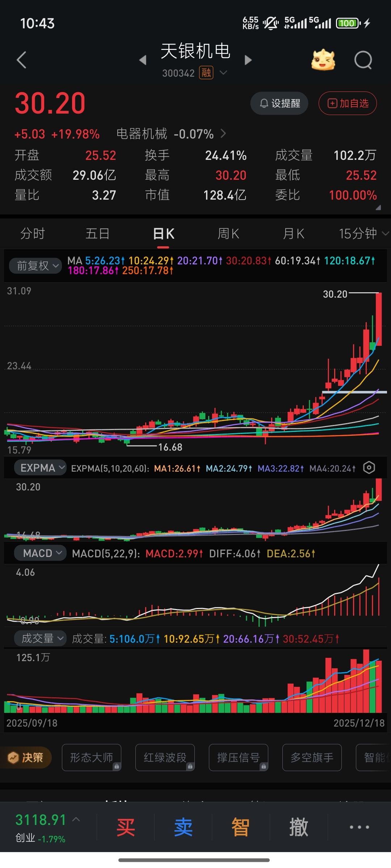This screenshot has width=391, height=868.
Task: Open 撑压信号 locked tool
Action: pyautogui.click(x=239, y=757)
